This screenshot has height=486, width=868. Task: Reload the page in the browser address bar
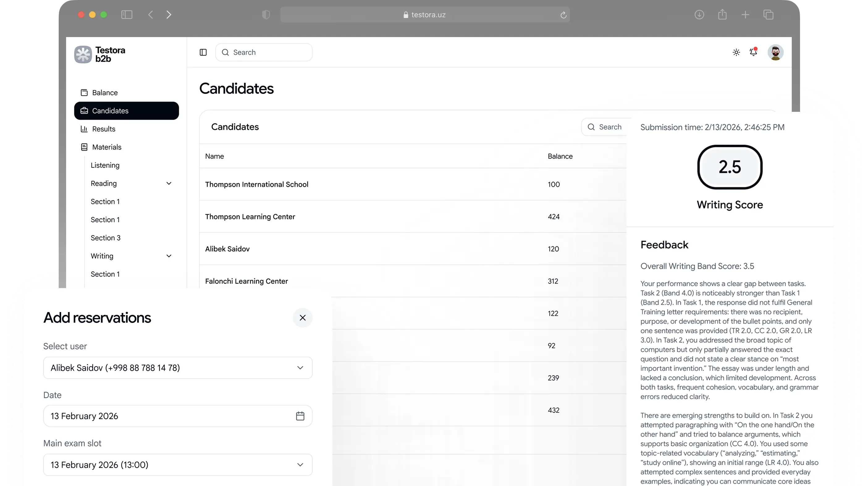pos(563,15)
